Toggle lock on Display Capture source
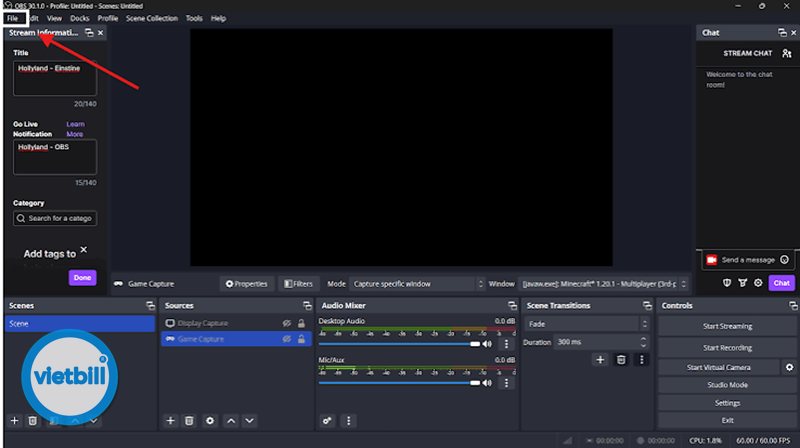 coord(302,323)
